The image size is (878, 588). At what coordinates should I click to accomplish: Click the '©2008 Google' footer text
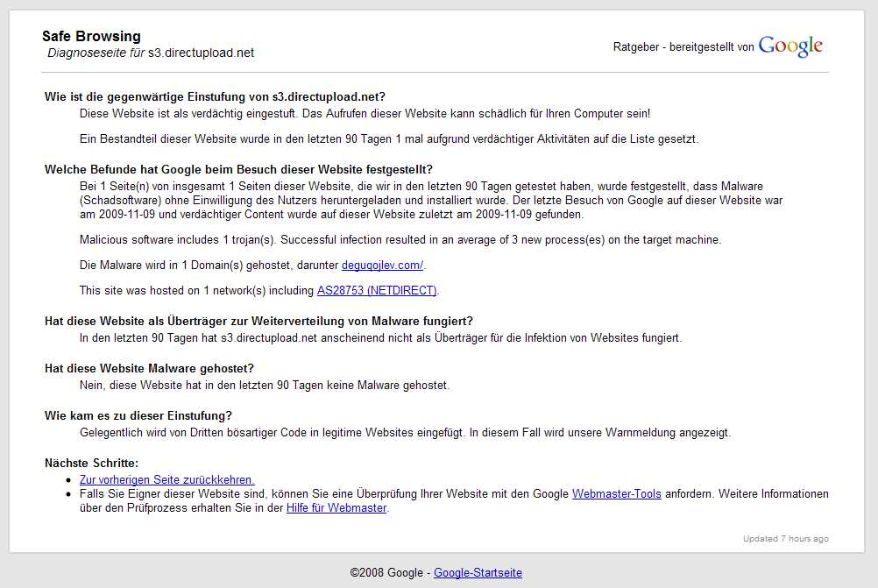[386, 573]
